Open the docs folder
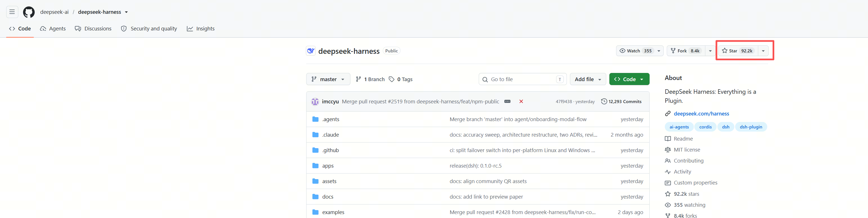Image resolution: width=868 pixels, height=218 pixels. click(328, 197)
